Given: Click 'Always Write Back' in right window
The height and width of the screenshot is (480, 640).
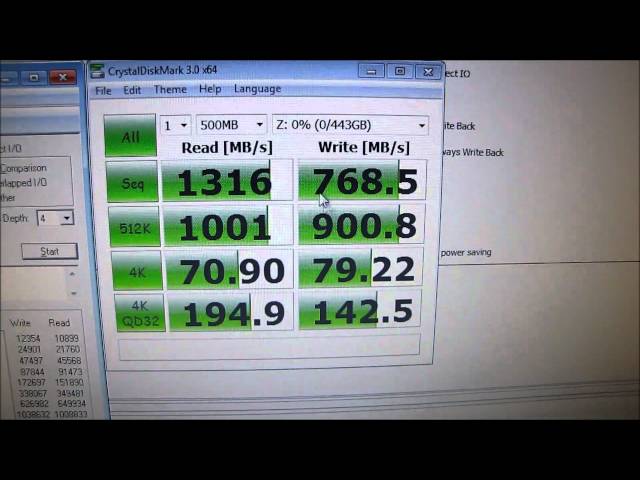Looking at the screenshot, I should (473, 152).
